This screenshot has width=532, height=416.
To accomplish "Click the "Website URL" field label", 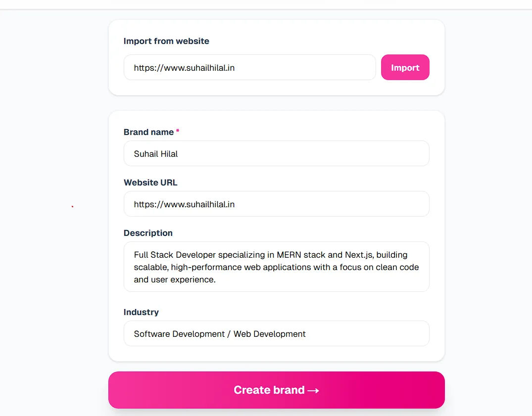I will (x=150, y=183).
